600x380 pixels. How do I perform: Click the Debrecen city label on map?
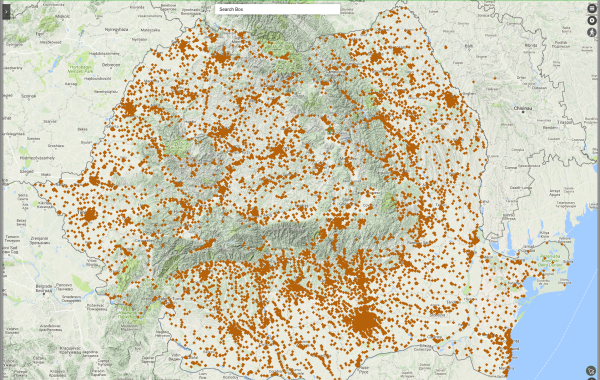pyautogui.click(x=111, y=65)
